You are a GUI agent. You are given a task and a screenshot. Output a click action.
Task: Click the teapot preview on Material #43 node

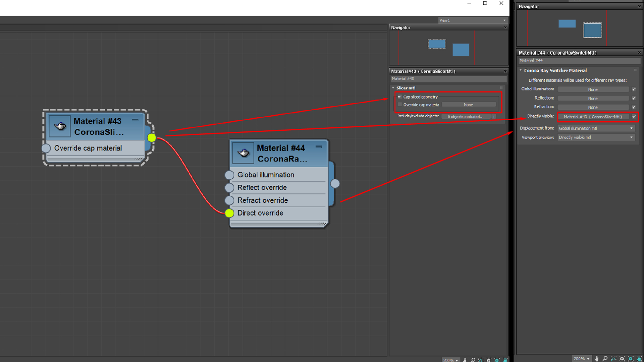pyautogui.click(x=60, y=126)
